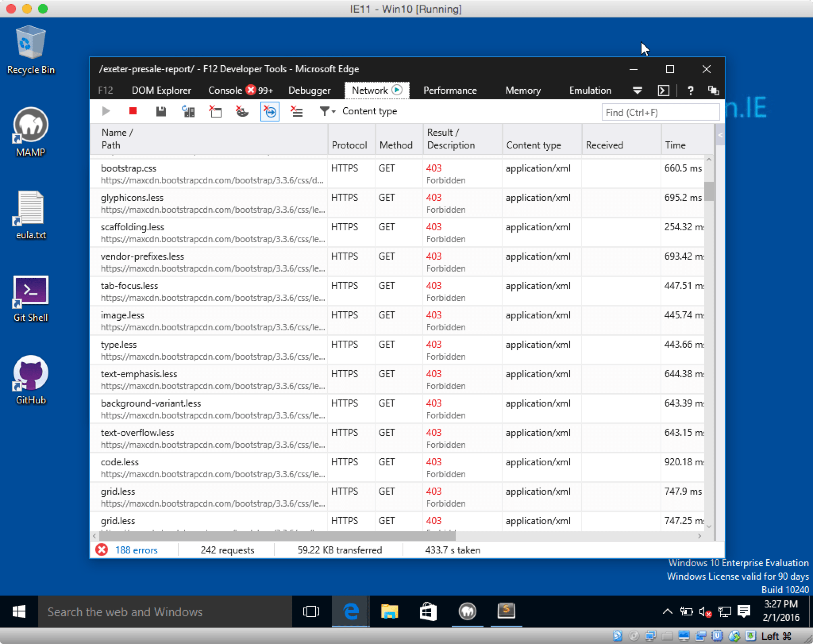Click Clear session list icon
This screenshot has height=644, width=813.
point(297,111)
